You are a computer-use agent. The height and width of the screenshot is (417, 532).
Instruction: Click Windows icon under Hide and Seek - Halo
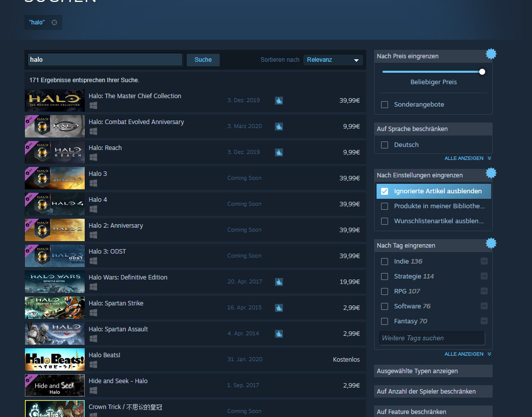[x=93, y=391]
